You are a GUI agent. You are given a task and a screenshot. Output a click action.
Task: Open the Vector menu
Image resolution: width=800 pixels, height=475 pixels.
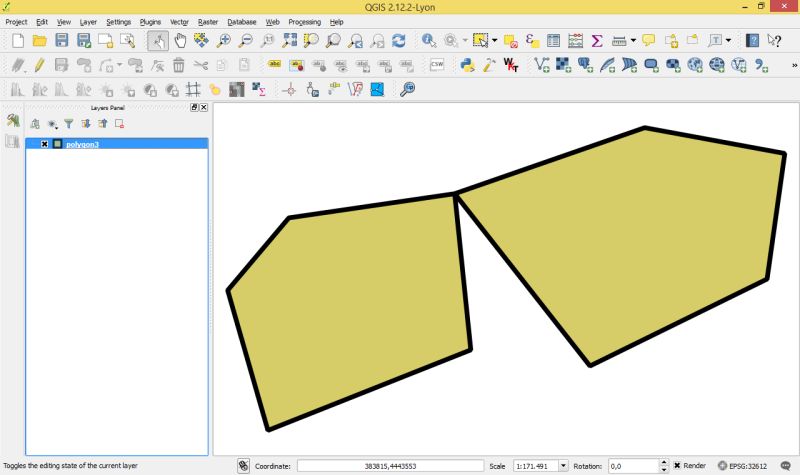179,22
